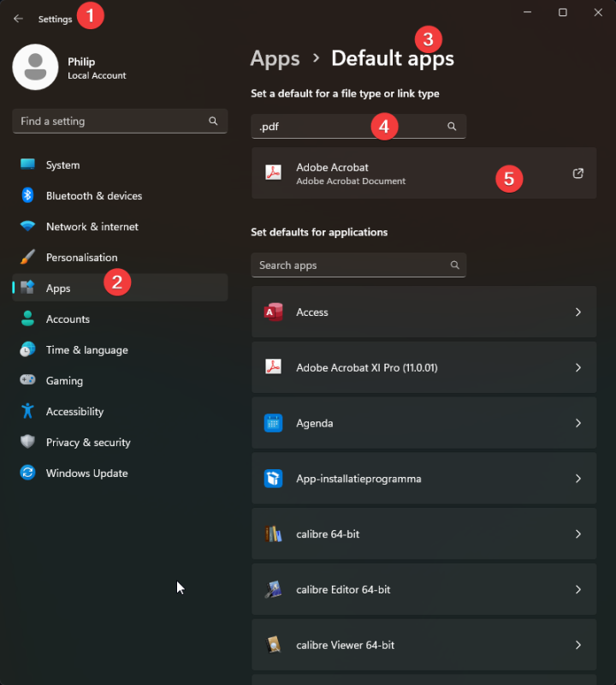Open external link icon for Adobe Acrobat
Screen dimensions: 616x685
[578, 173]
